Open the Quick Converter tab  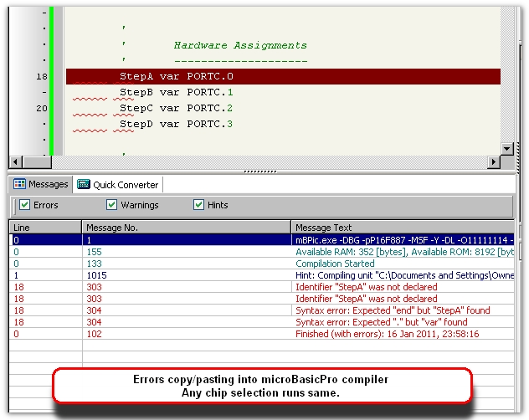pos(117,184)
